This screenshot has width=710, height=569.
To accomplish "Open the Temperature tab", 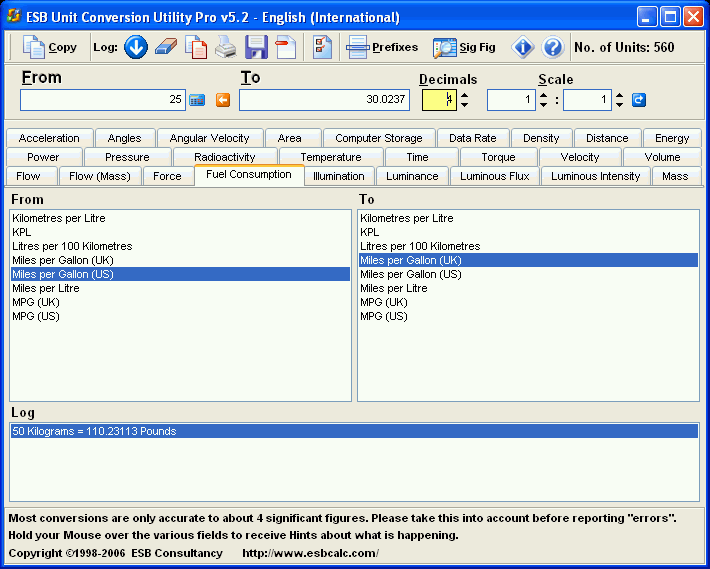I will point(331,157).
